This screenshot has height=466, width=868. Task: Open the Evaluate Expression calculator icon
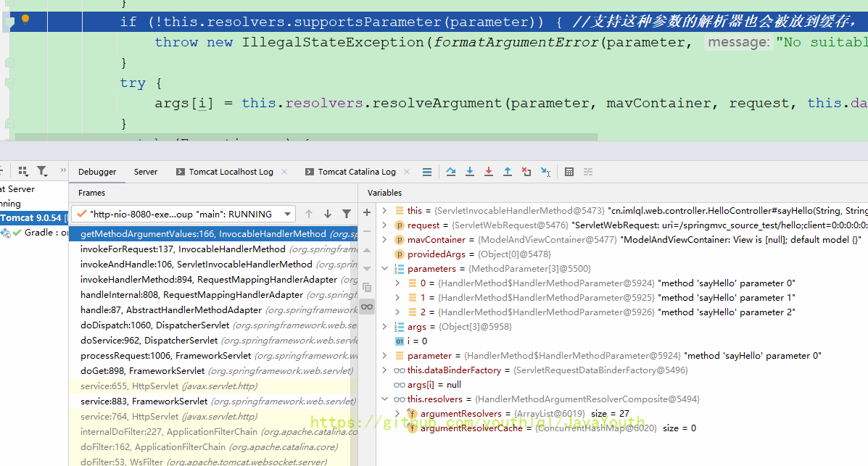tap(569, 172)
